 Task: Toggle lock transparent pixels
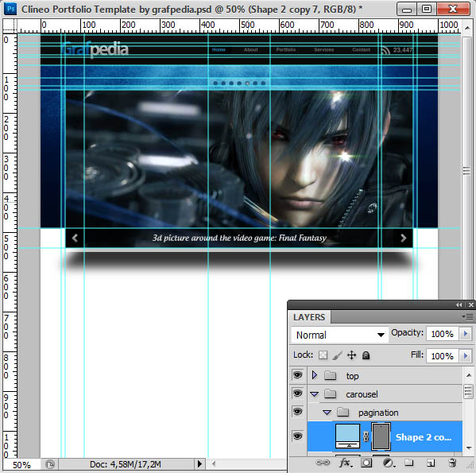point(323,355)
